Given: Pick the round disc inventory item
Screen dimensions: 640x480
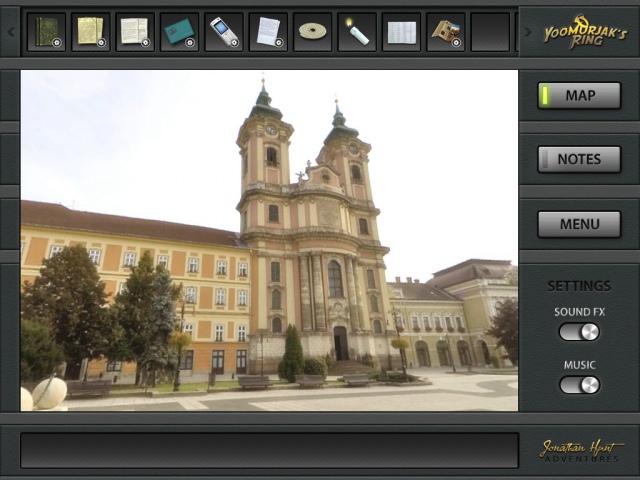Looking at the screenshot, I should click(x=312, y=32).
